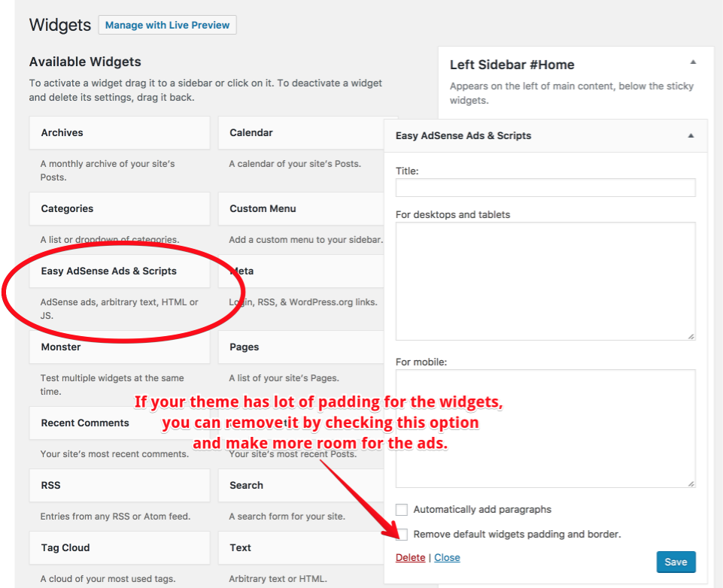Save the widget settings

pos(675,562)
